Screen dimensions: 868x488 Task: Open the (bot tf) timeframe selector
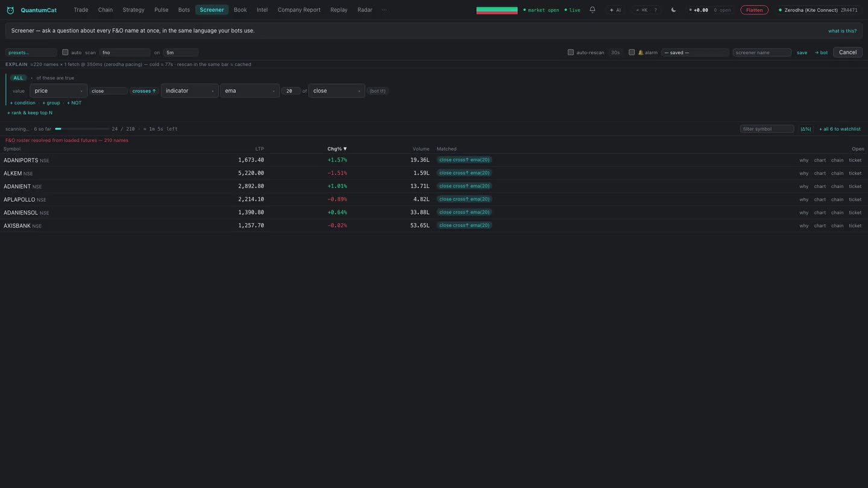(x=378, y=91)
